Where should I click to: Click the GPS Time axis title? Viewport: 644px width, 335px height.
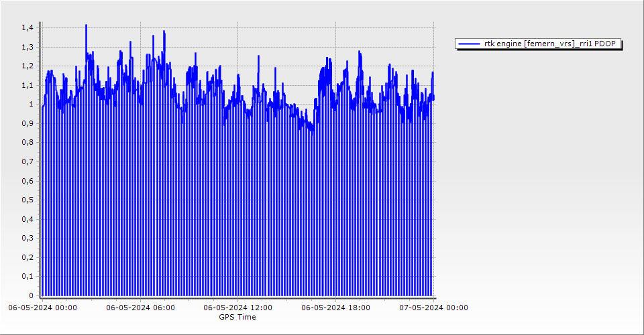click(x=237, y=317)
